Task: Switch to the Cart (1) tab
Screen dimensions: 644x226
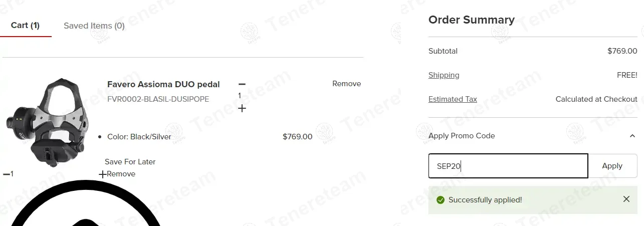Action: 25,26
